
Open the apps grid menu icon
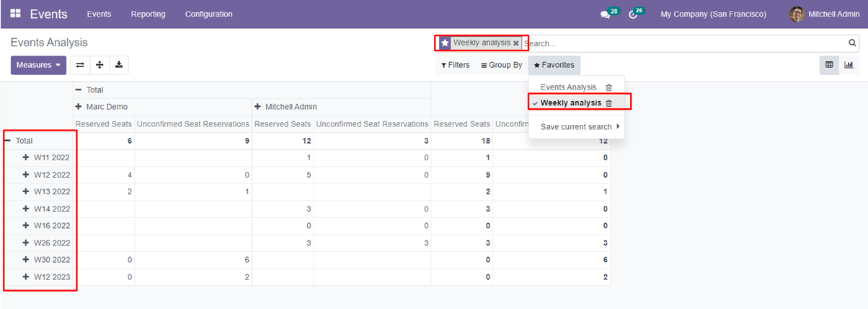[15, 14]
